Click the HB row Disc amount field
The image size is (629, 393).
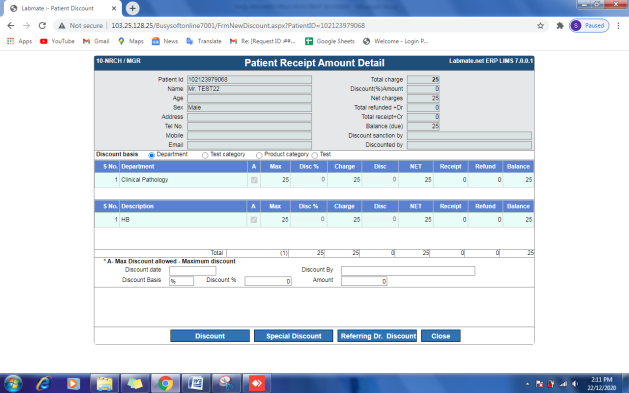point(379,219)
